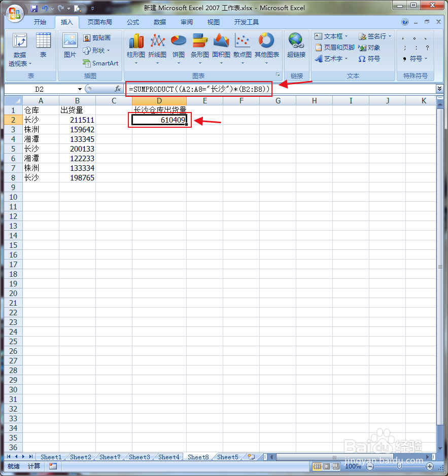Select cell A4 containing 湘潭
This screenshot has height=476, width=448.
point(41,139)
